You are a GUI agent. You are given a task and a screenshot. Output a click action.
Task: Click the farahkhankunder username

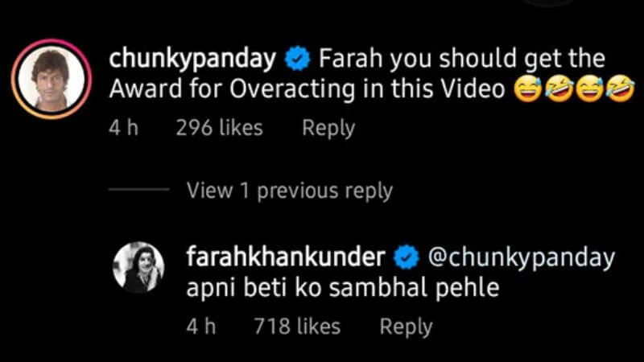coord(285,257)
